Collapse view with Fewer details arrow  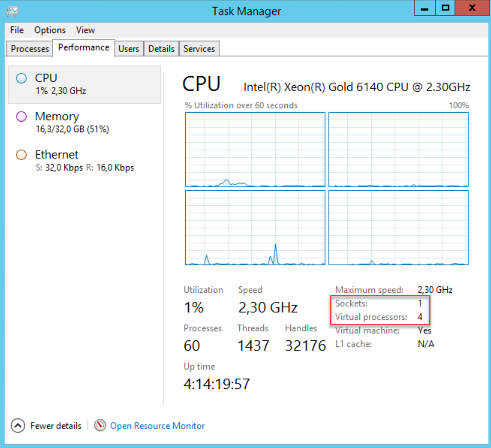(x=18, y=425)
